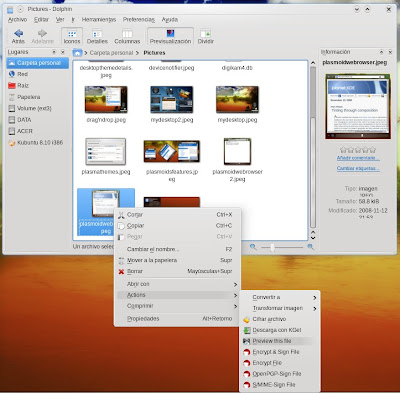Choose Encrypt File action

(x=280, y=363)
